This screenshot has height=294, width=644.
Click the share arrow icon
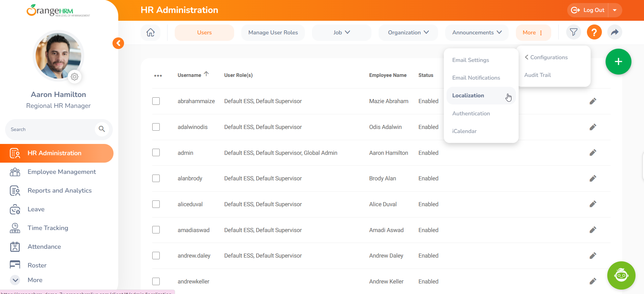614,33
